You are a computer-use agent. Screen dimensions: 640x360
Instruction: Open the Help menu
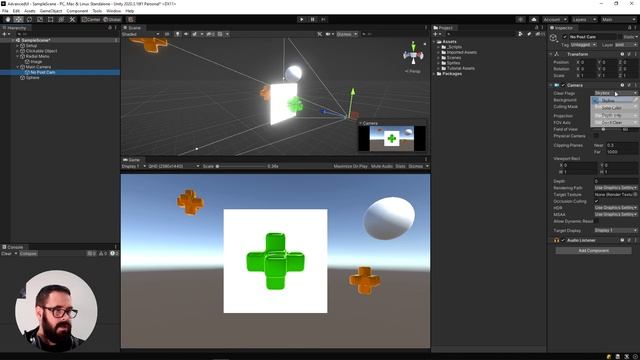pyautogui.click(x=129, y=11)
